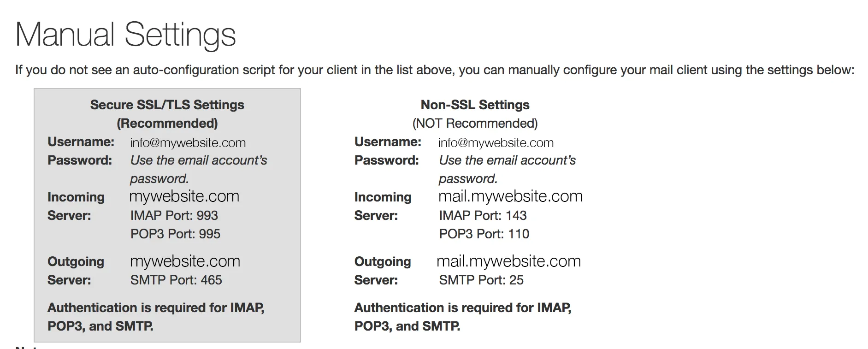Click the Manual Settings heading
The height and width of the screenshot is (349, 868).
tap(125, 35)
